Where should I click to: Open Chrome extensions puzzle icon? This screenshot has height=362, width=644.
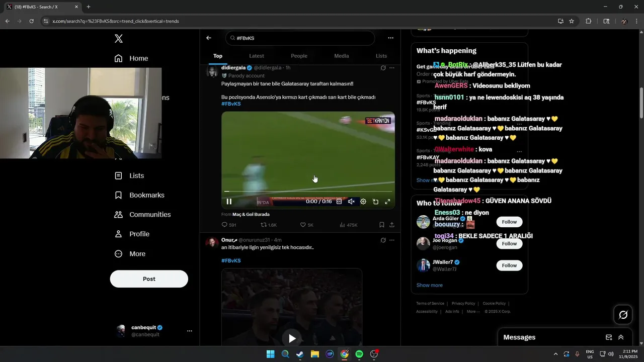[588, 21]
